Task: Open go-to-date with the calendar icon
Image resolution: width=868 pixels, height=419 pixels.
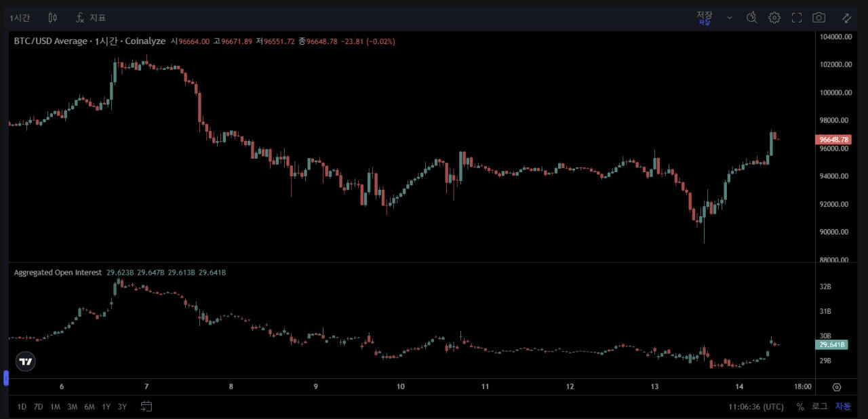Action: pyautogui.click(x=146, y=406)
